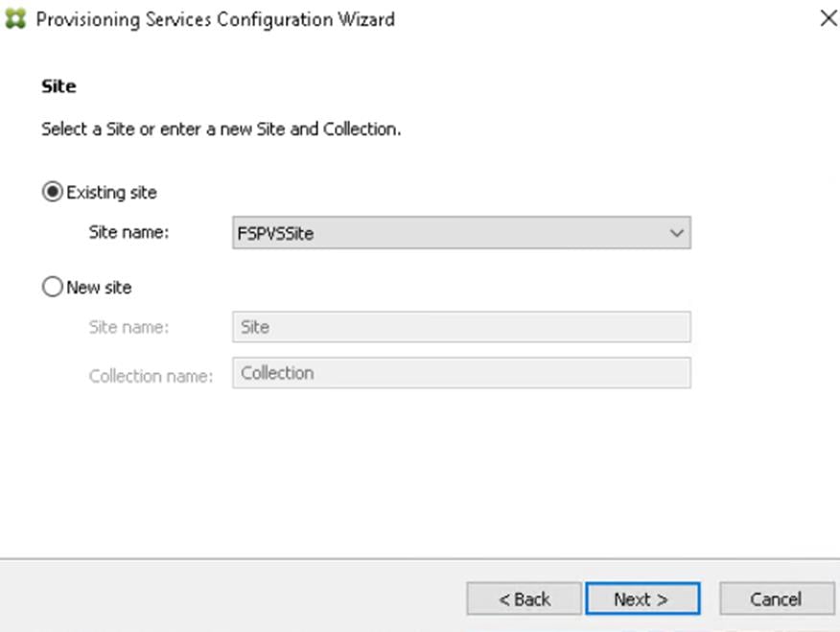Choose the New site radio option
The image size is (840, 632).
(x=53, y=287)
